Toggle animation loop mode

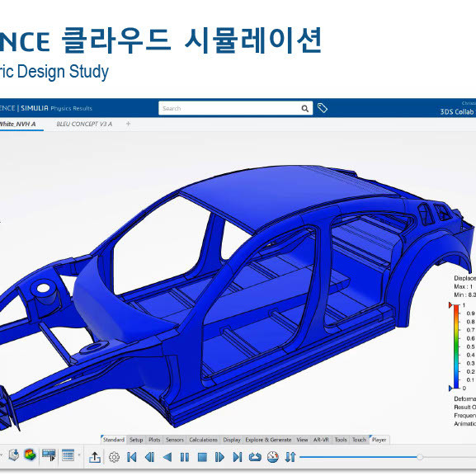(255, 457)
